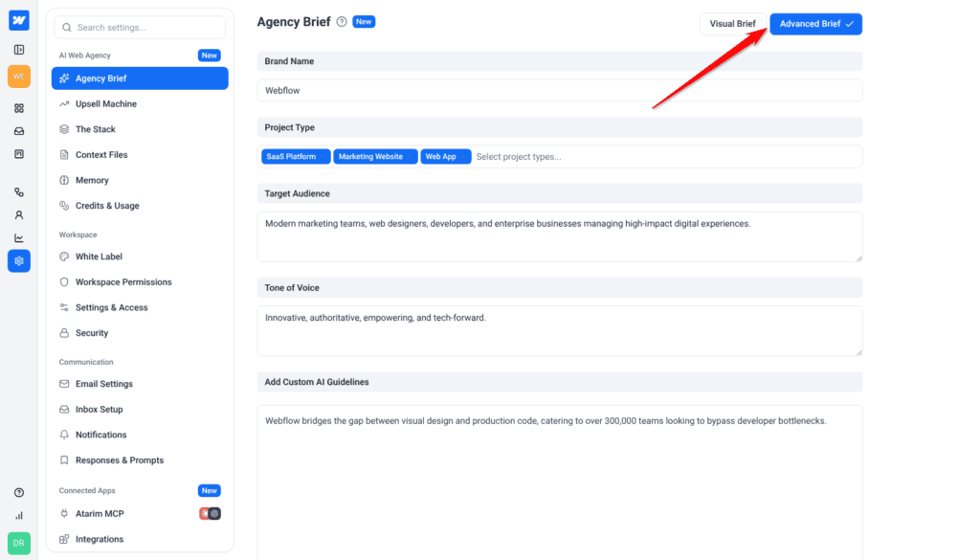Open the people icon in the rail

pyautogui.click(x=19, y=215)
